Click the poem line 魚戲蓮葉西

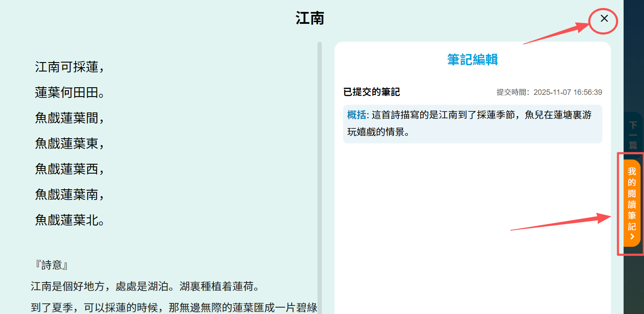69,169
